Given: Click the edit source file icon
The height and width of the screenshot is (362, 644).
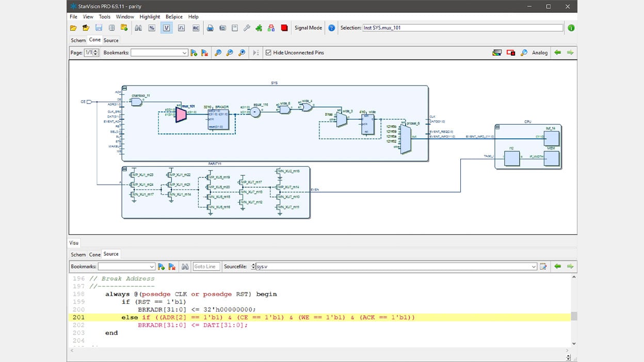Looking at the screenshot, I should 543,267.
